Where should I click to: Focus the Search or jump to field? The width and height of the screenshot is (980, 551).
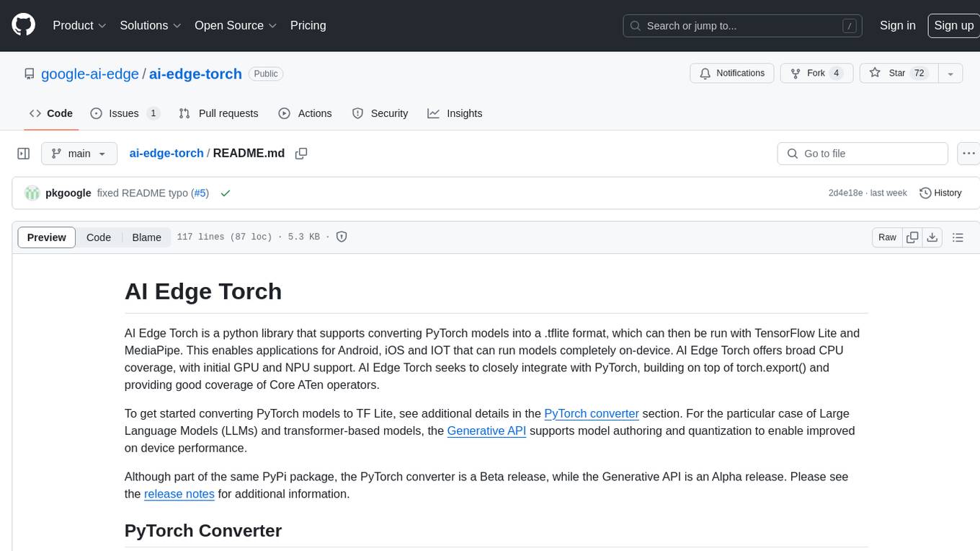click(x=744, y=26)
